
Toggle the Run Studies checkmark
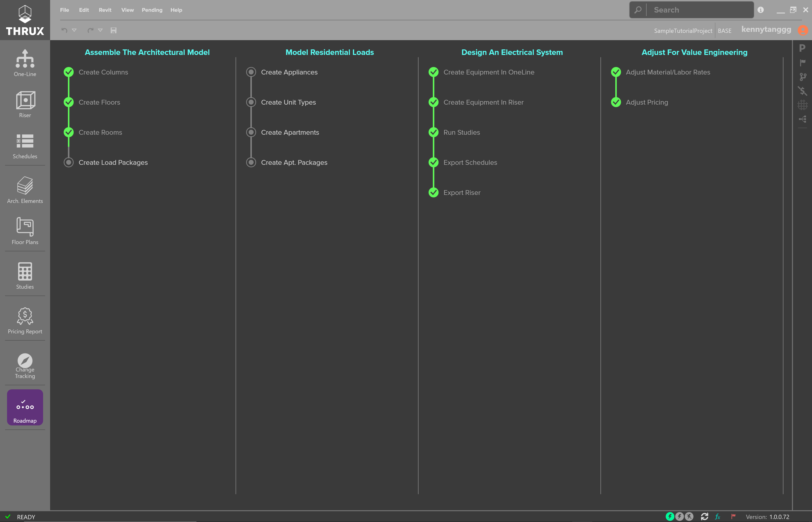coord(433,132)
